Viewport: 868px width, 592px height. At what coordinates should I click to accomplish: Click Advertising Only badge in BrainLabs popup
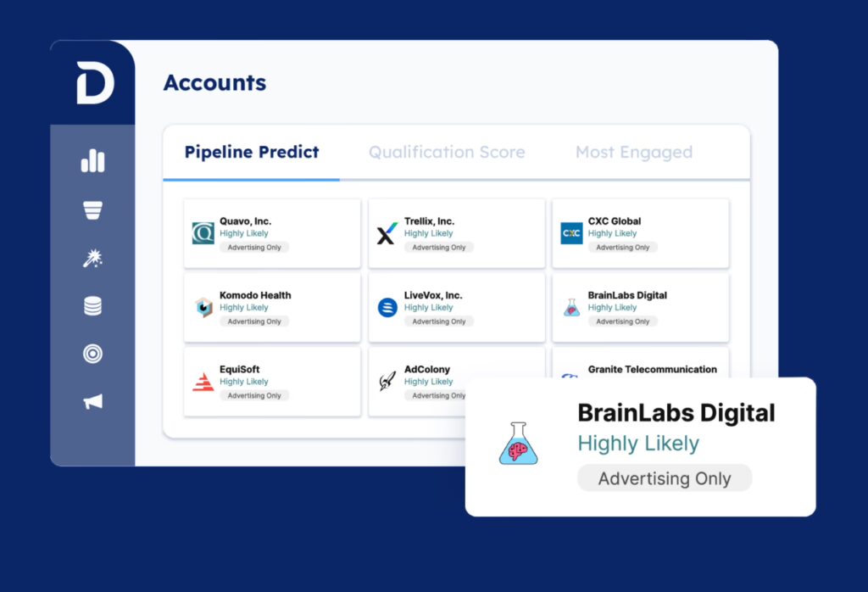click(x=664, y=478)
